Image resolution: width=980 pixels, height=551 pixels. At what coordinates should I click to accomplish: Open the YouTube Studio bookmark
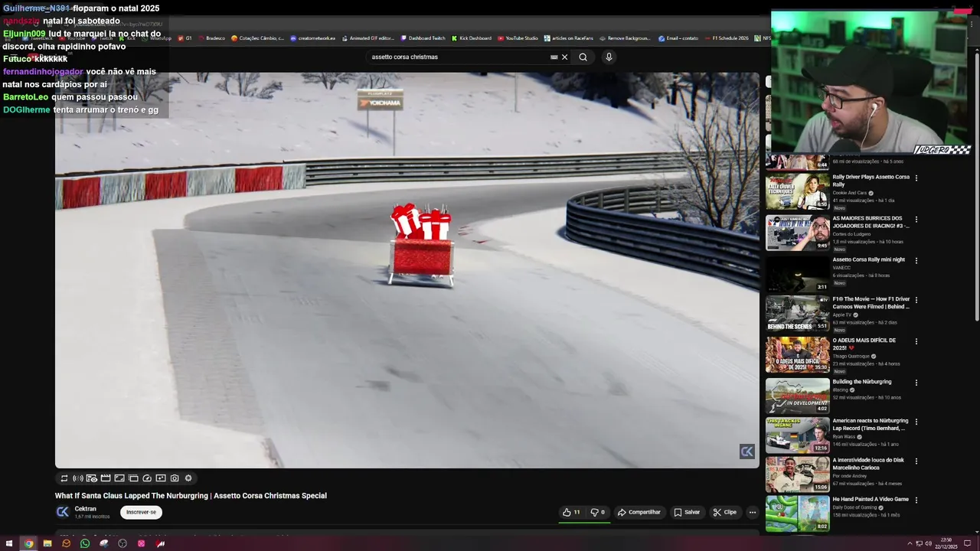tap(518, 38)
